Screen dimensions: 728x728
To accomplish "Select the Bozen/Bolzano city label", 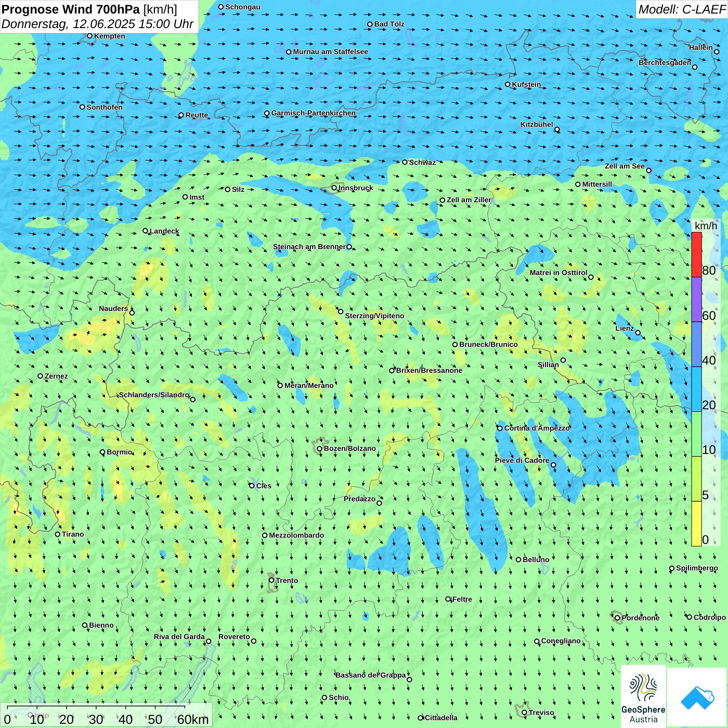I will pos(349,448).
